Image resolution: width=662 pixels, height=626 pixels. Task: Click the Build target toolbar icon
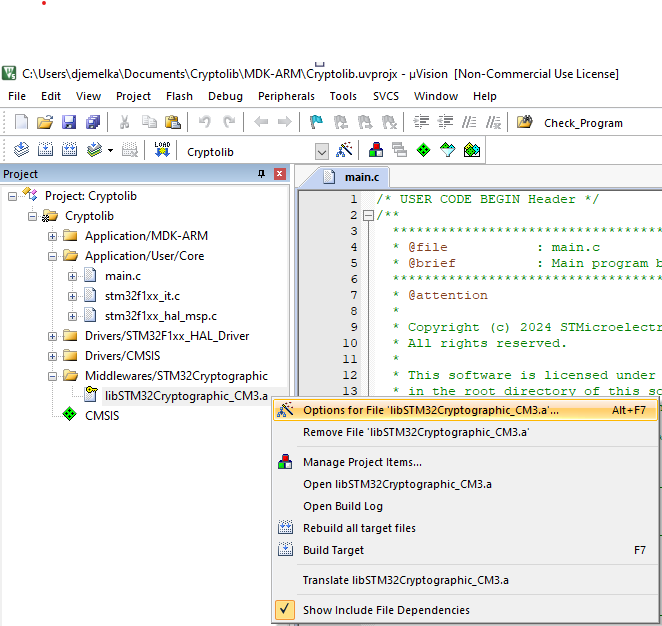(45, 149)
